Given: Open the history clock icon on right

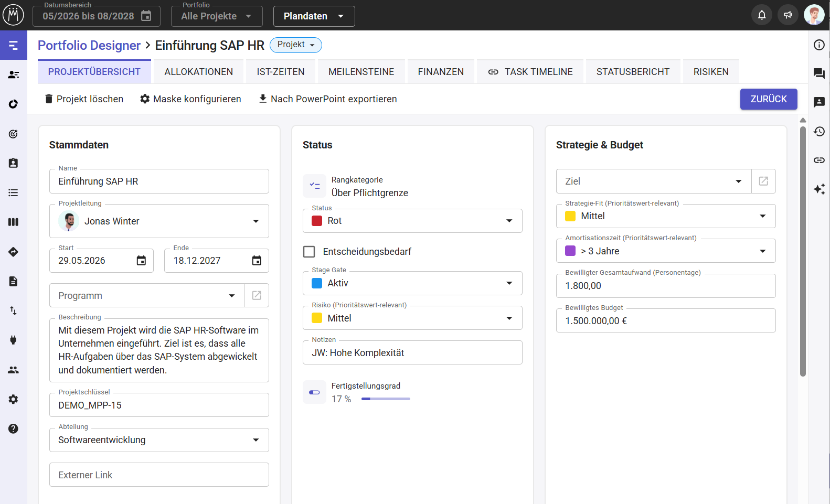Looking at the screenshot, I should coord(819,131).
